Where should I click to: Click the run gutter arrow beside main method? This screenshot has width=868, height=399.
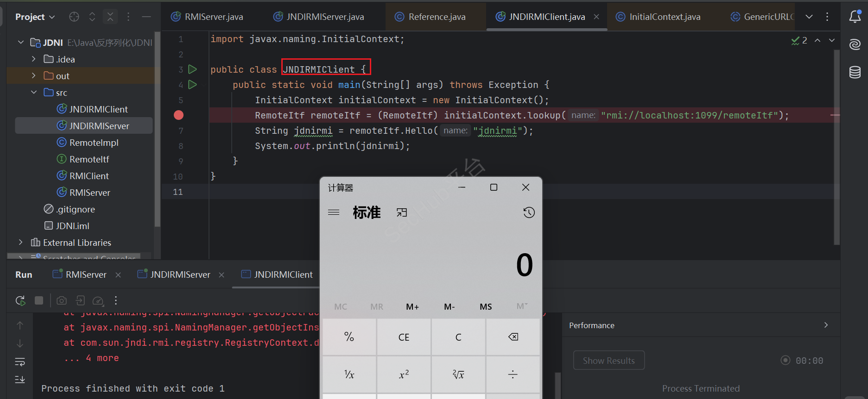click(x=193, y=85)
